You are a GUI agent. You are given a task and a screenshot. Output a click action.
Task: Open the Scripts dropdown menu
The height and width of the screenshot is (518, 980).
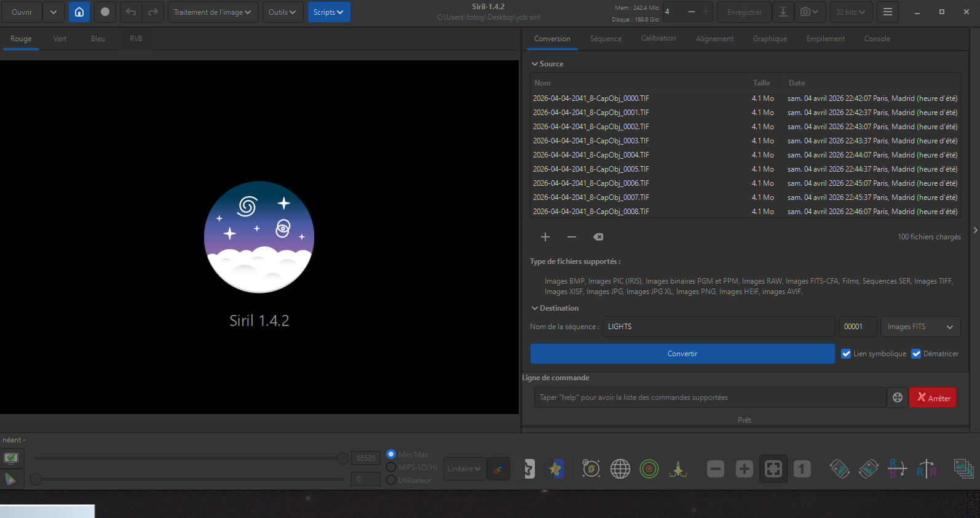(x=329, y=12)
